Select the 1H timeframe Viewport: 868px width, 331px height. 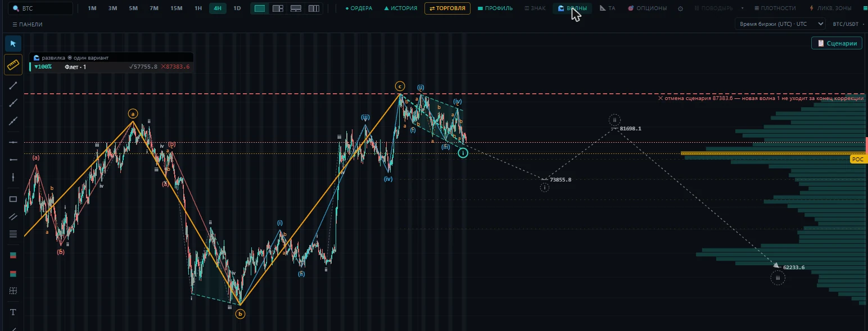[198, 8]
